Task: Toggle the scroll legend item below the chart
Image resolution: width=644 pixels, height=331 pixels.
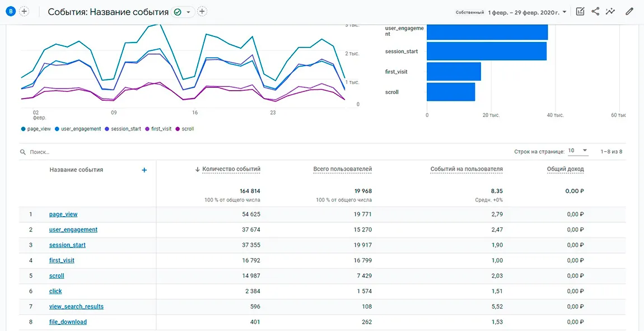Action: 185,129
